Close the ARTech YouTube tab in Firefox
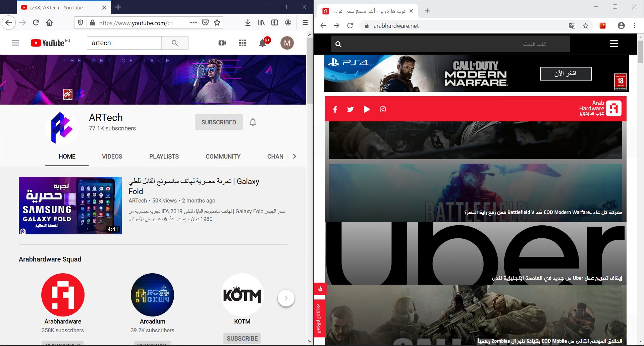The width and height of the screenshot is (644, 346). (x=104, y=7)
